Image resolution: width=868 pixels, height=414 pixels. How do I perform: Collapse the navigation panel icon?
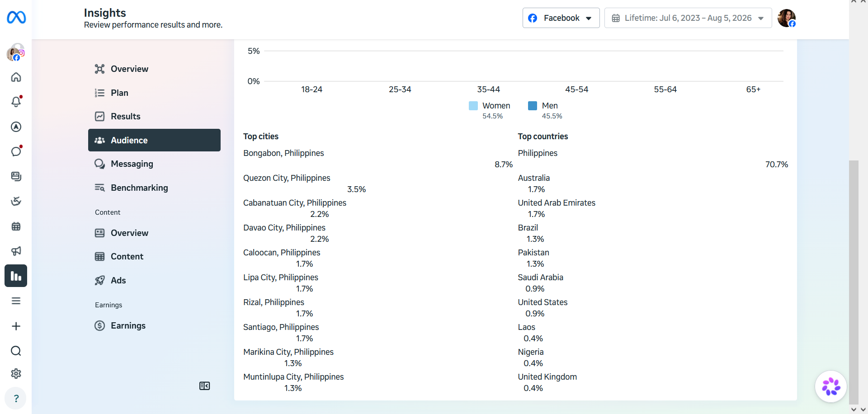(205, 386)
